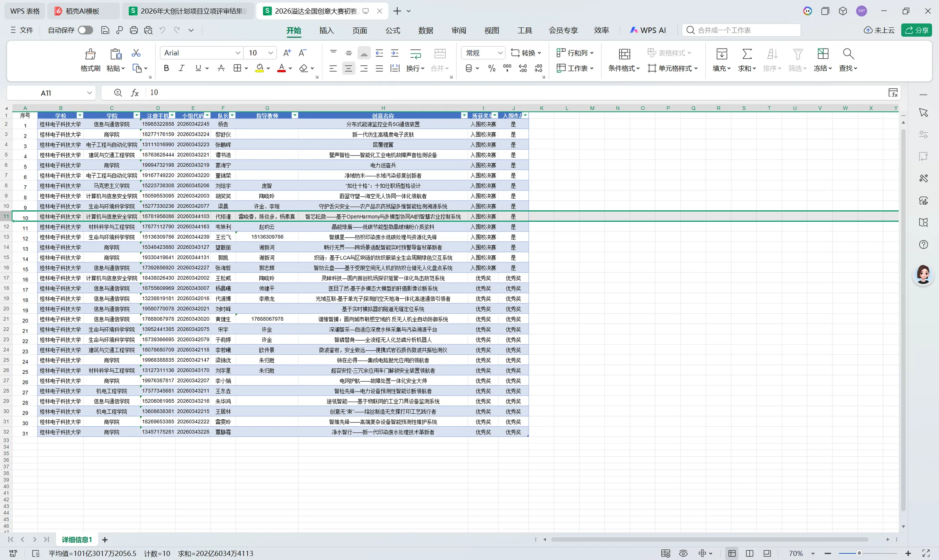Screen dimensions: 939x560
Task: Expand the font size dropdown
Action: point(270,53)
